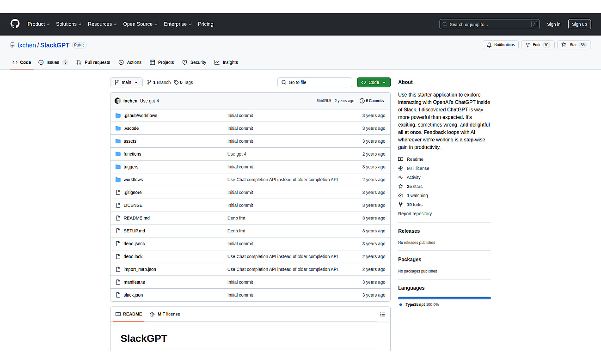This screenshot has width=601, height=364.
Task: Click the Go to file search field
Action: [315, 82]
